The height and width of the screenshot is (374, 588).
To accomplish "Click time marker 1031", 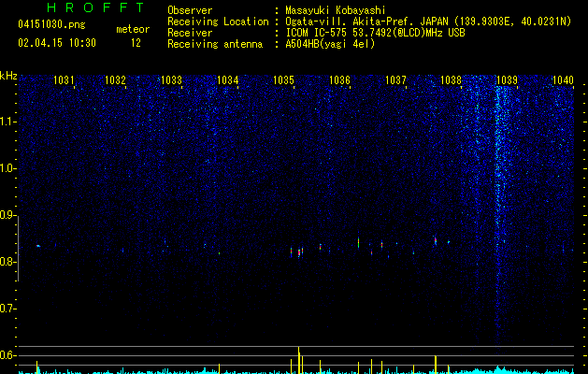I will point(64,80).
